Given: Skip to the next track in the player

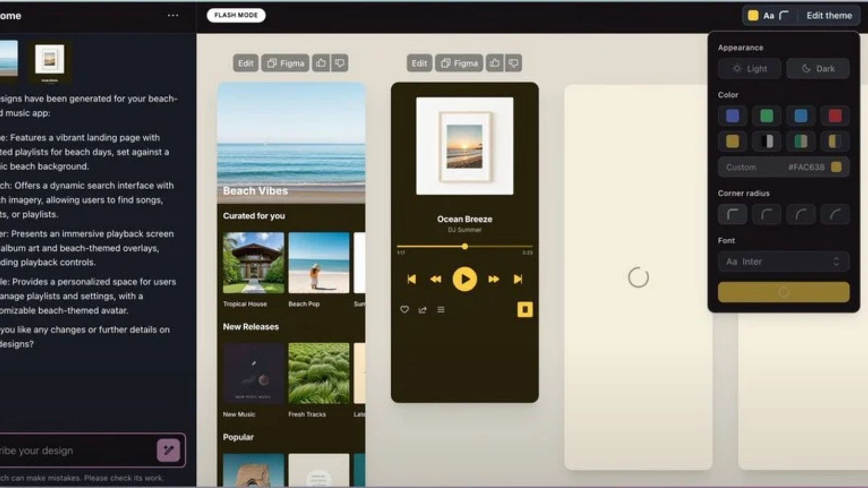Looking at the screenshot, I should (518, 279).
